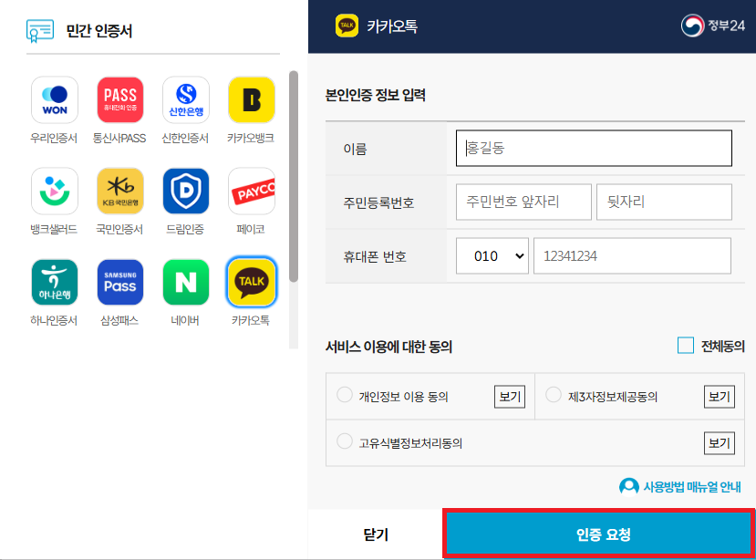Click the 페이코 label
Viewport: 756px width, 560px height.
click(251, 229)
